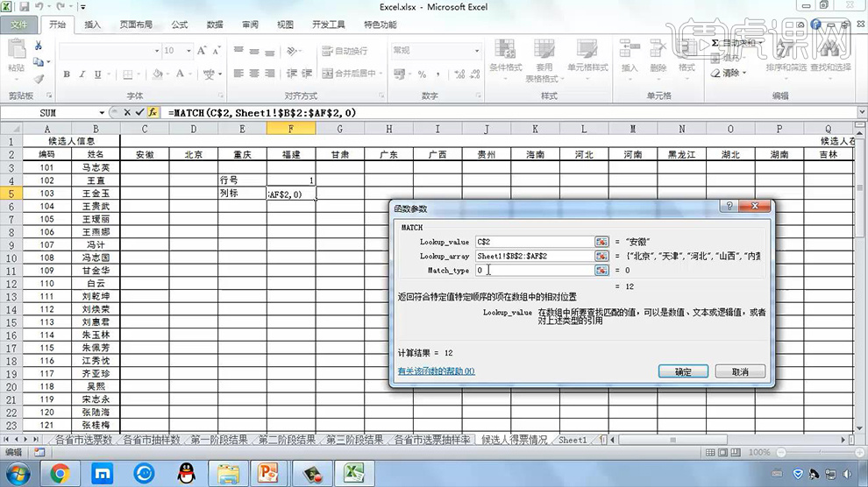Click in the Lookup_array input field
Viewport: 868px width, 487px height.
point(535,256)
